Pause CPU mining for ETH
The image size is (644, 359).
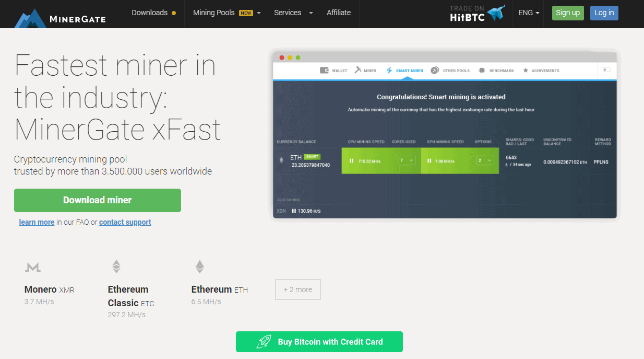point(351,161)
